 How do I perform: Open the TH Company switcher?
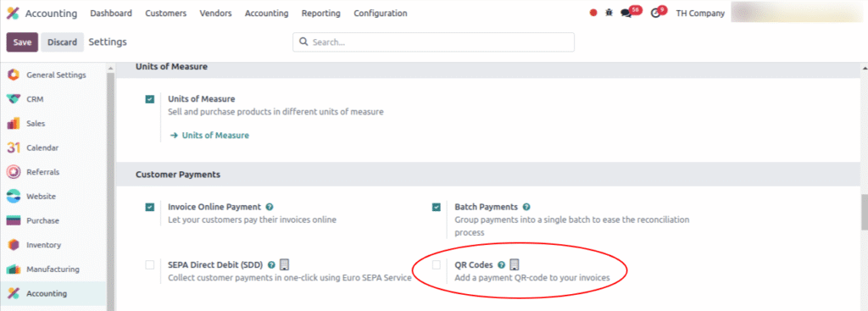700,14
